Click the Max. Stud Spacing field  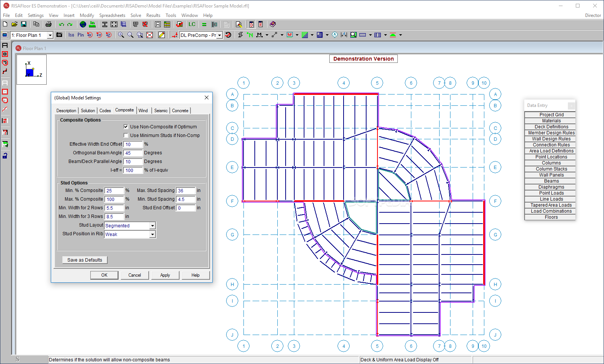[x=186, y=190]
